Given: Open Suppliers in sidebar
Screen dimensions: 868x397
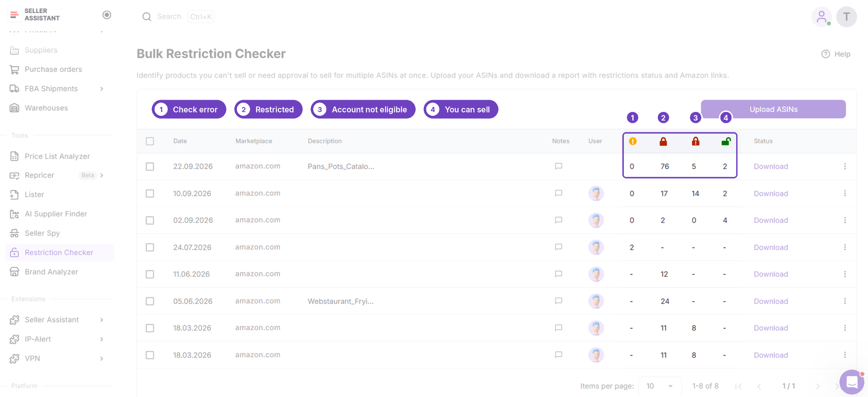Looking at the screenshot, I should click(41, 50).
